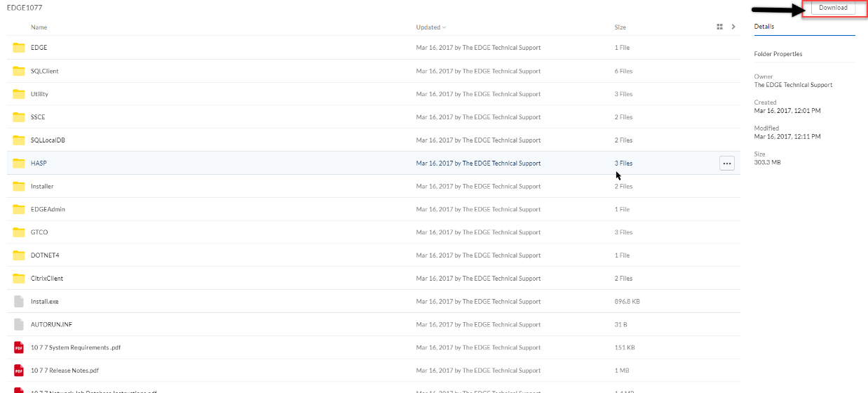Collapse details panel with chevron arrow
868x393 pixels.
[733, 27]
